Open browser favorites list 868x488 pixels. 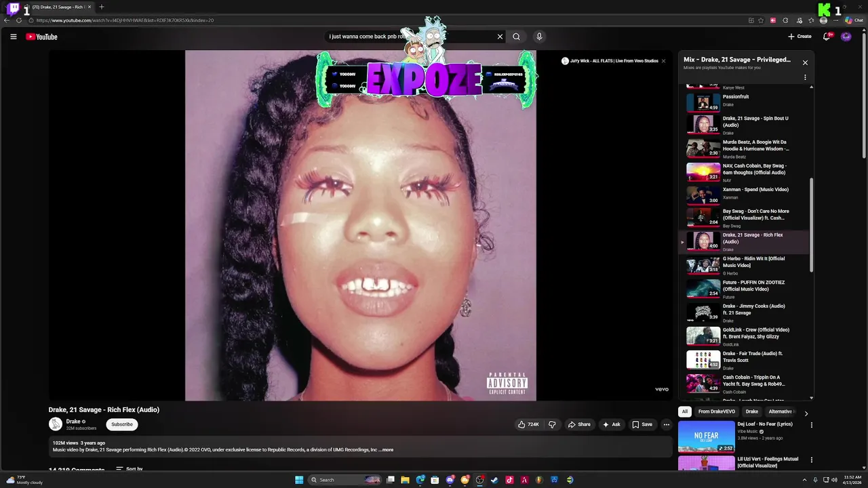coord(811,20)
